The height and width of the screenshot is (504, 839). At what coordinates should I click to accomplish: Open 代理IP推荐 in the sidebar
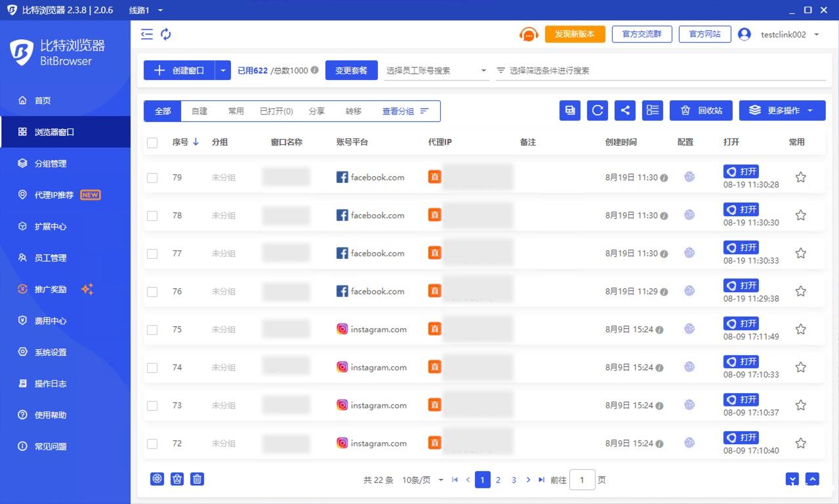point(66,195)
